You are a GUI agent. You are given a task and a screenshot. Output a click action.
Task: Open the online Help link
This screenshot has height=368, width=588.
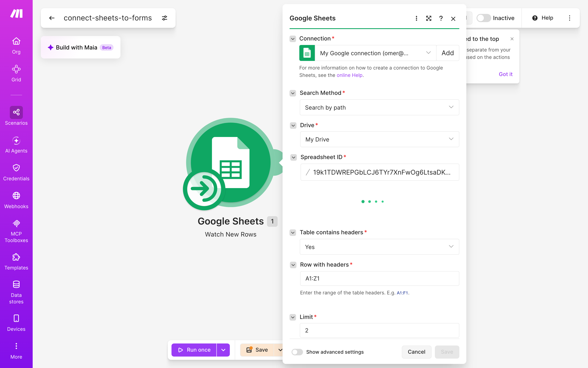349,75
